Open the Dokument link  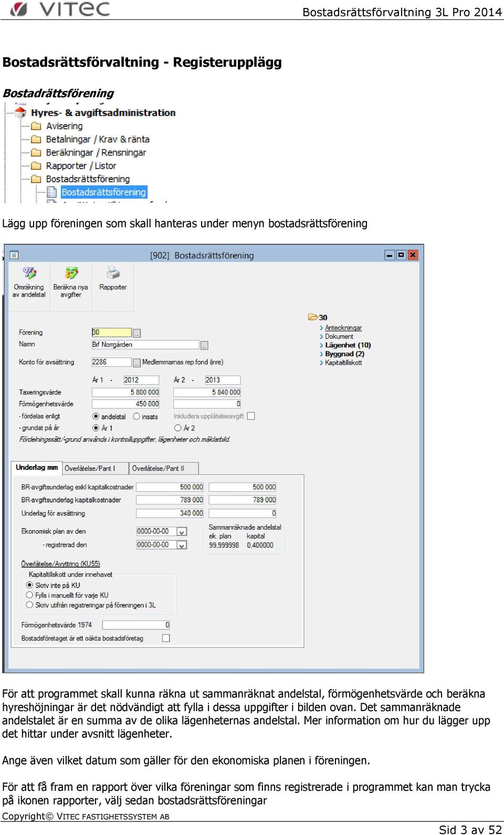click(x=339, y=336)
